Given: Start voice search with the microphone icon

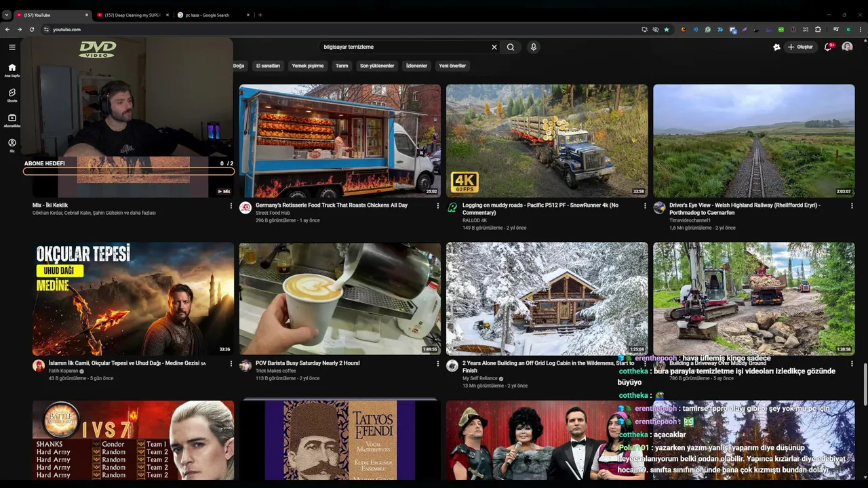Looking at the screenshot, I should (x=534, y=47).
